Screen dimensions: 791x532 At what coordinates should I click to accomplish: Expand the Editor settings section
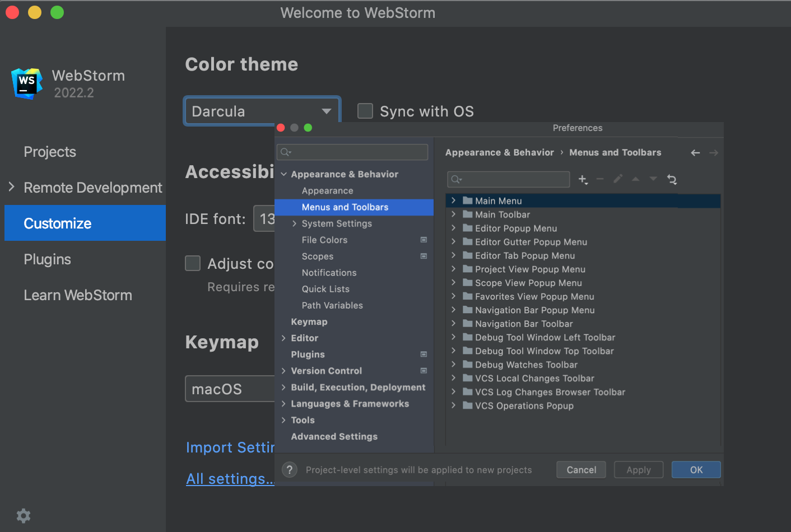284,338
